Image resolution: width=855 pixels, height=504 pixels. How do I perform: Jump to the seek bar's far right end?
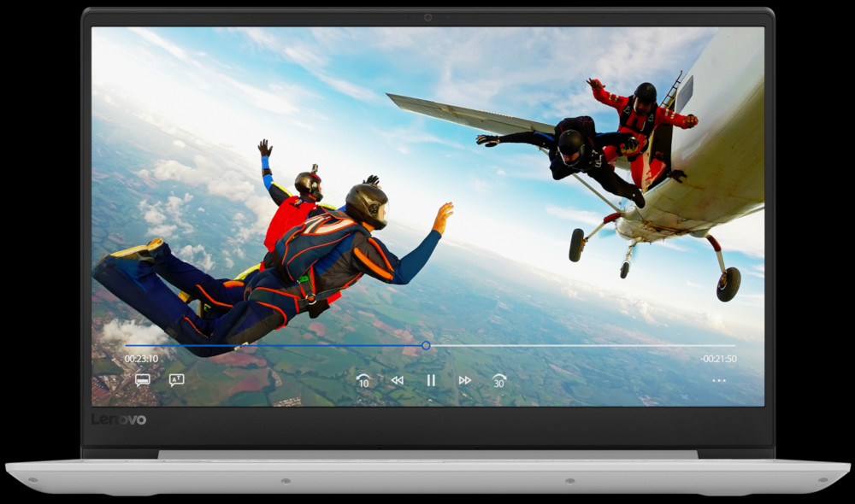734,345
